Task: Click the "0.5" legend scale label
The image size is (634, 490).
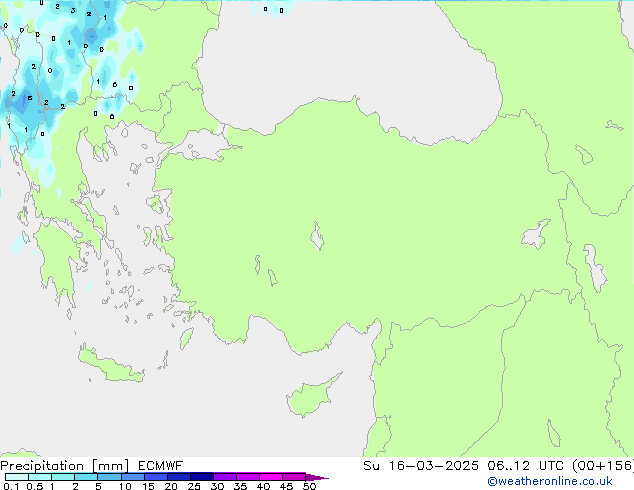Action: (x=34, y=486)
